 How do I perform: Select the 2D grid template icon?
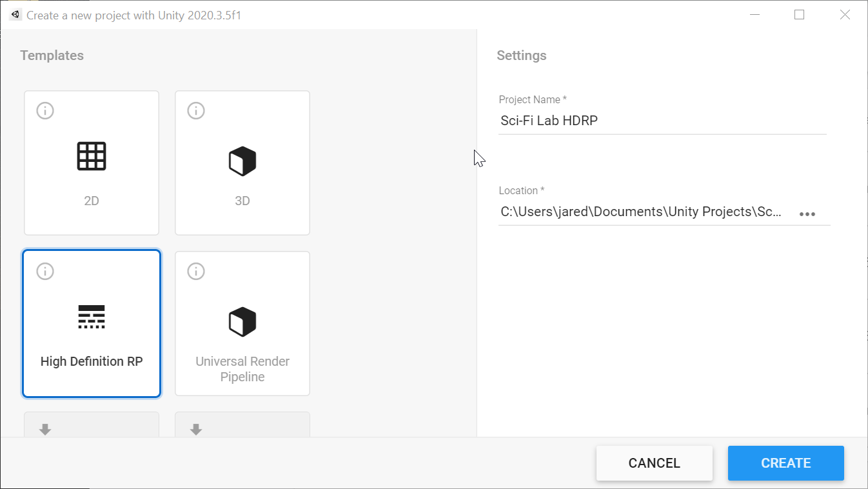[x=92, y=156]
